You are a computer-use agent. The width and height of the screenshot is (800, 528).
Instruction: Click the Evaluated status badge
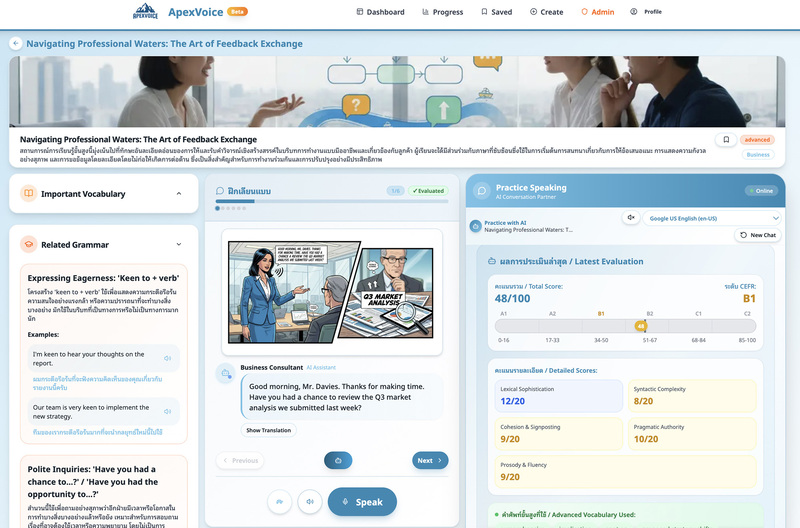[x=428, y=190]
